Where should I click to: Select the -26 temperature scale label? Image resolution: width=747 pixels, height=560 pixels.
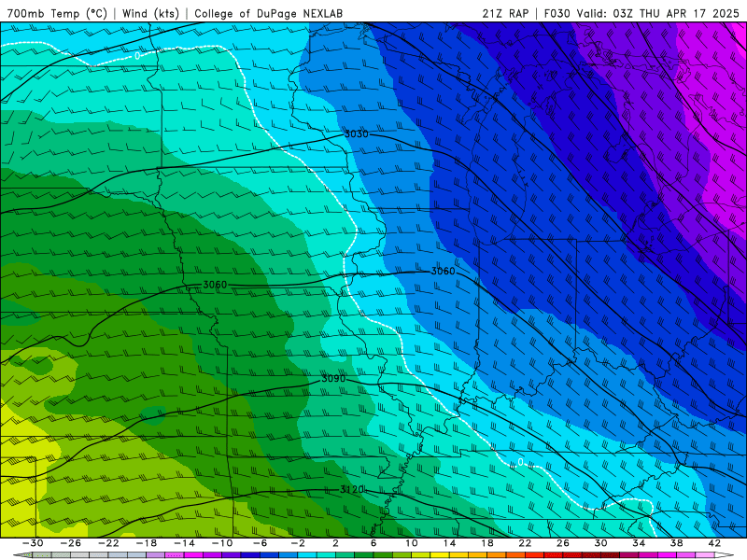71,543
